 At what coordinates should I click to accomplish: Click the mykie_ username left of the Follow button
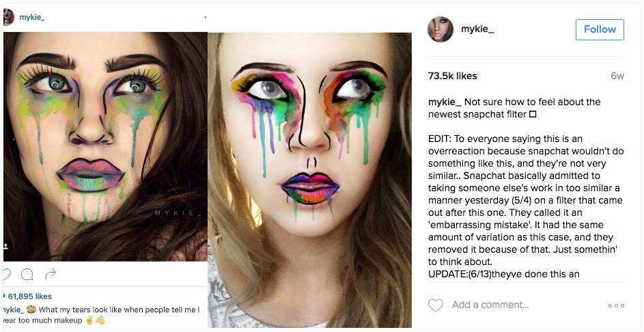click(x=477, y=29)
